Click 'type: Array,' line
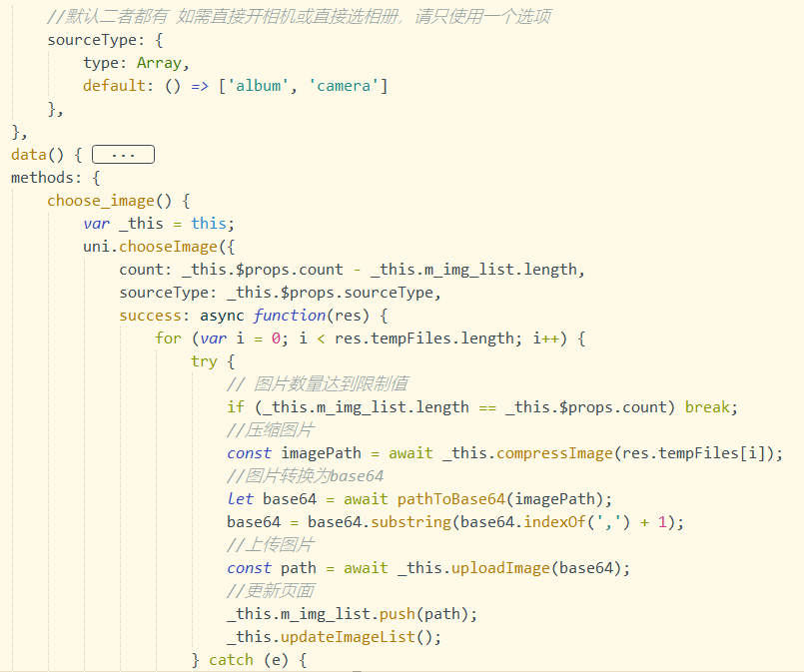Image resolution: width=804 pixels, height=672 pixels. tap(137, 63)
